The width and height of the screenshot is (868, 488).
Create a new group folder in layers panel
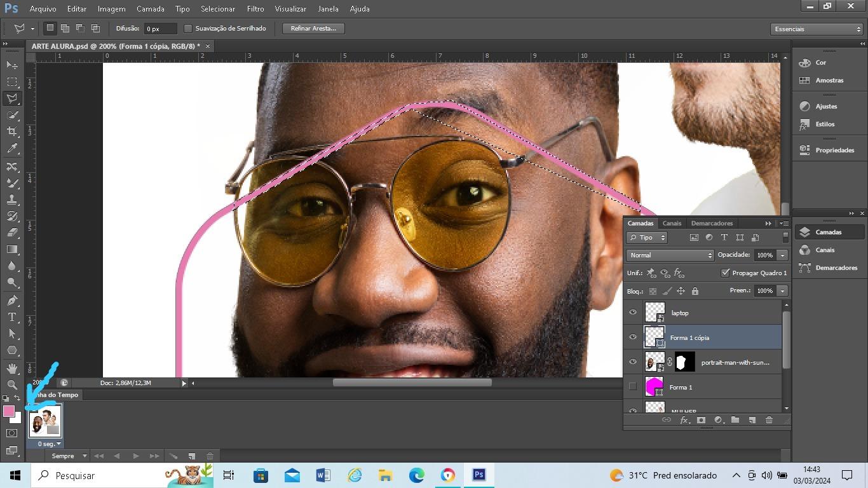(735, 420)
